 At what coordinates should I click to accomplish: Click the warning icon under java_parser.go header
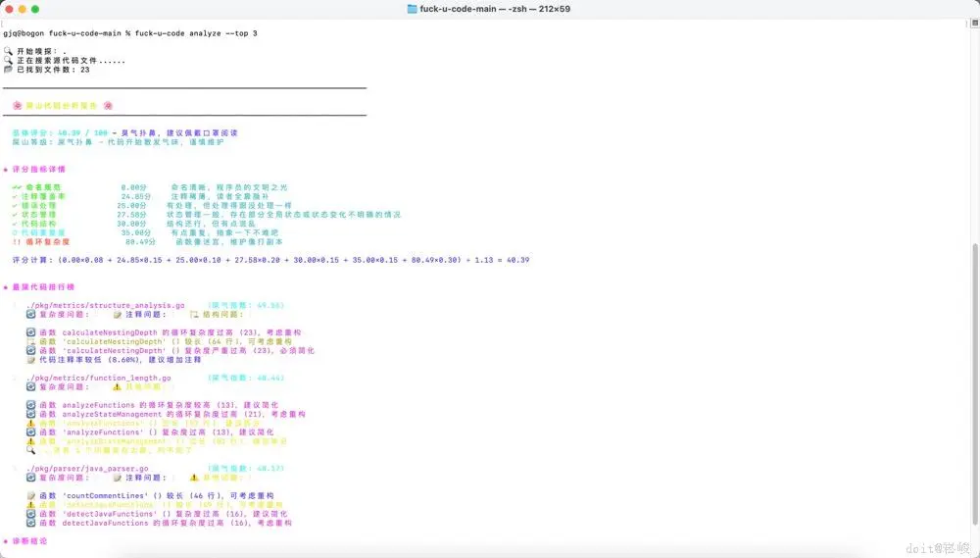tap(194, 478)
